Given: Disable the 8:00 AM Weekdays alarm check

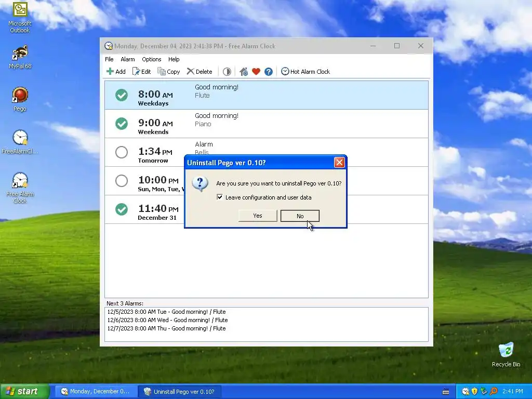Looking at the screenshot, I should (122, 95).
